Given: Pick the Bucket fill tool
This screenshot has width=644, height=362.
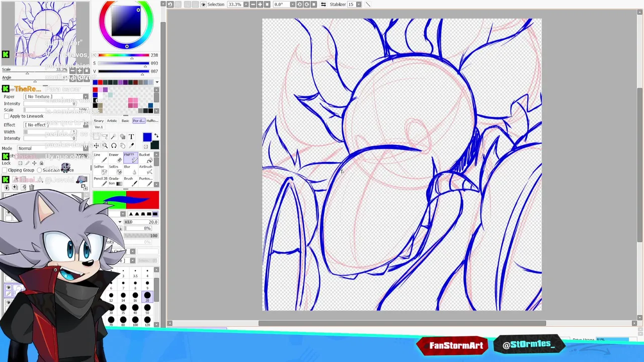Looking at the screenshot, I should [x=145, y=158].
